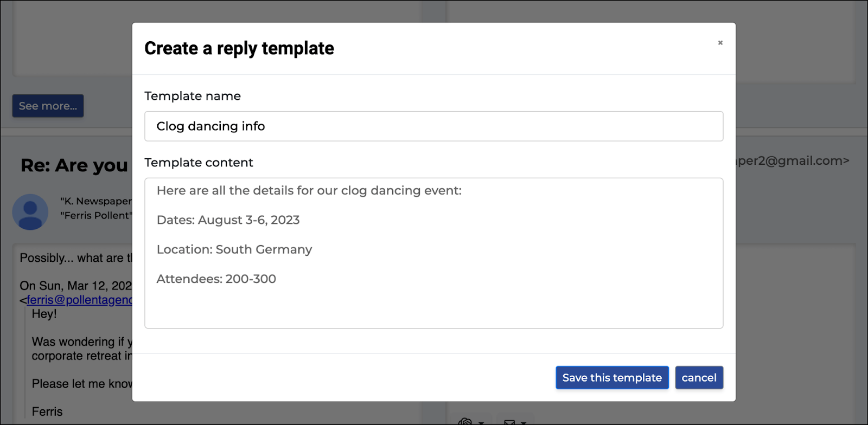
Task: Click the "Ferris Pollent" recipient name
Action: (96, 215)
